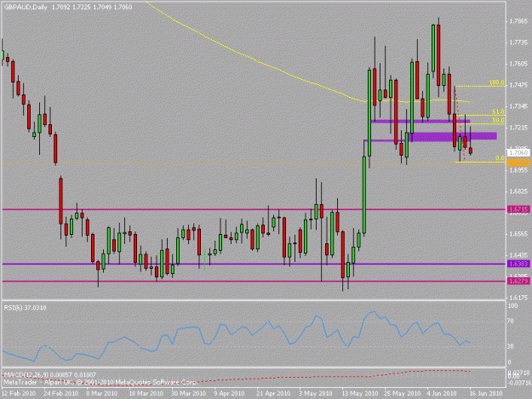Viewport: 532px width, 399px height.
Task: Select the pink 1.6715 price level tag
Action: click(518, 209)
